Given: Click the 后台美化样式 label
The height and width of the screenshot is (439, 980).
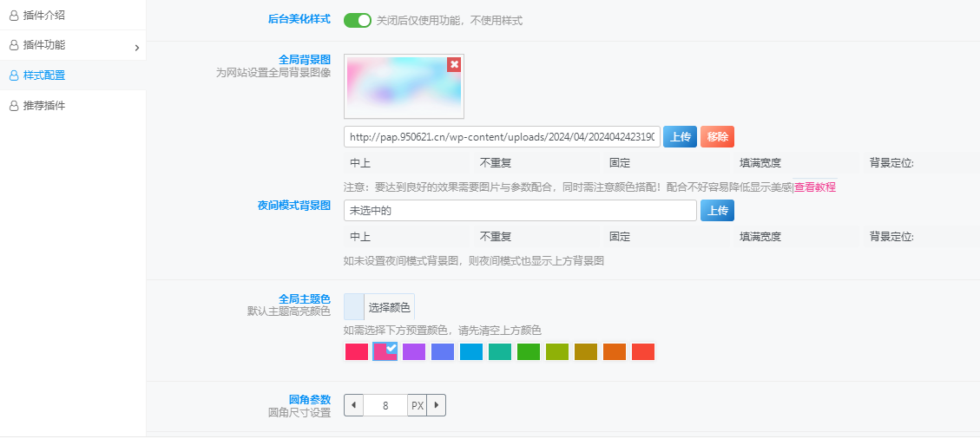Looking at the screenshot, I should point(299,19).
